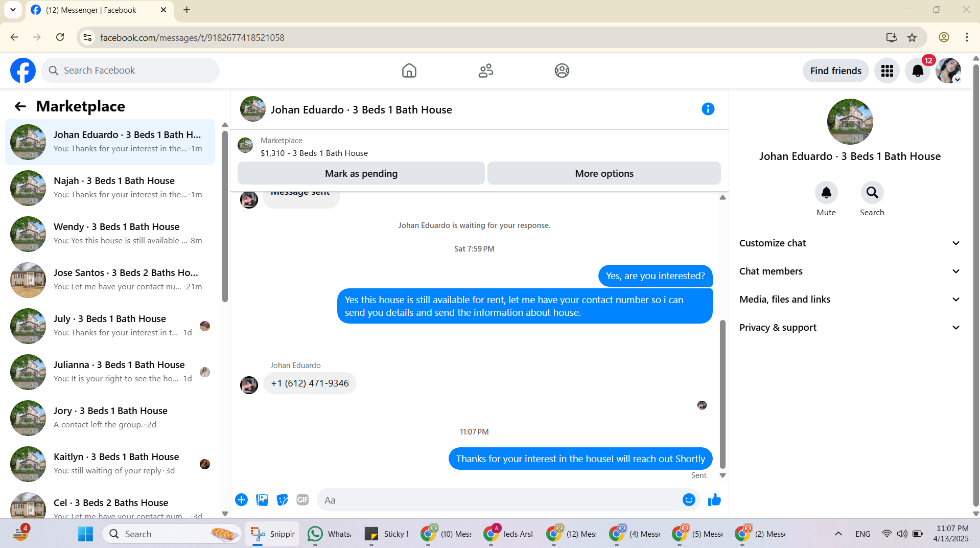
Task: Open the GIF picker
Action: tap(302, 500)
